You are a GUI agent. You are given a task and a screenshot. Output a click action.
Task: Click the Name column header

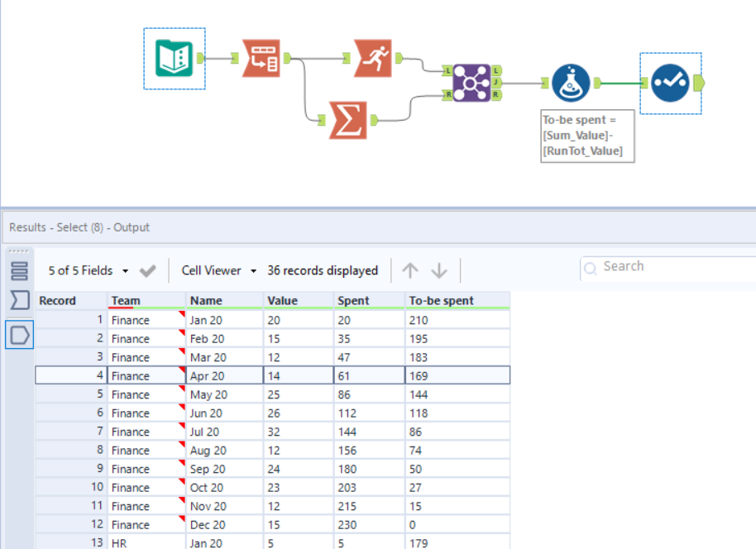[x=225, y=300]
